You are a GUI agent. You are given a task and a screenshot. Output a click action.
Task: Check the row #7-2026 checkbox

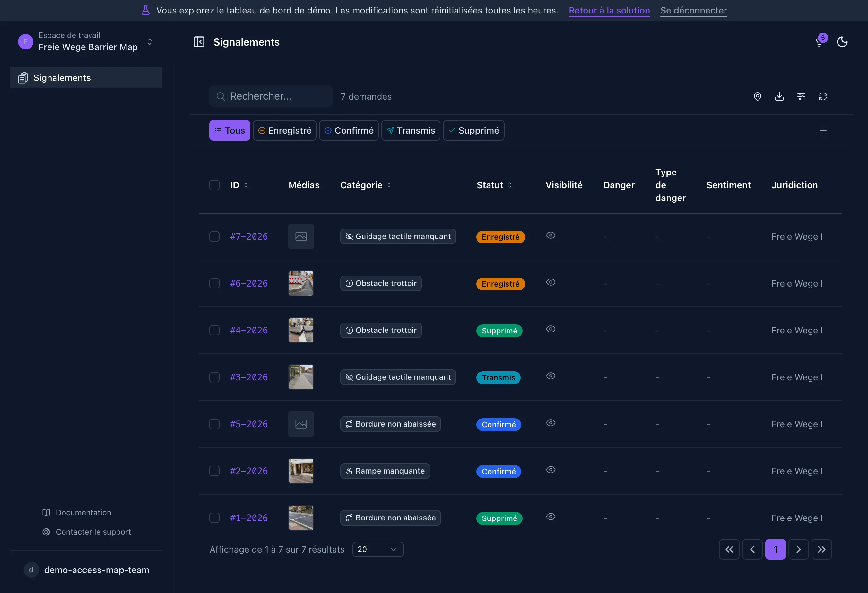tap(214, 236)
